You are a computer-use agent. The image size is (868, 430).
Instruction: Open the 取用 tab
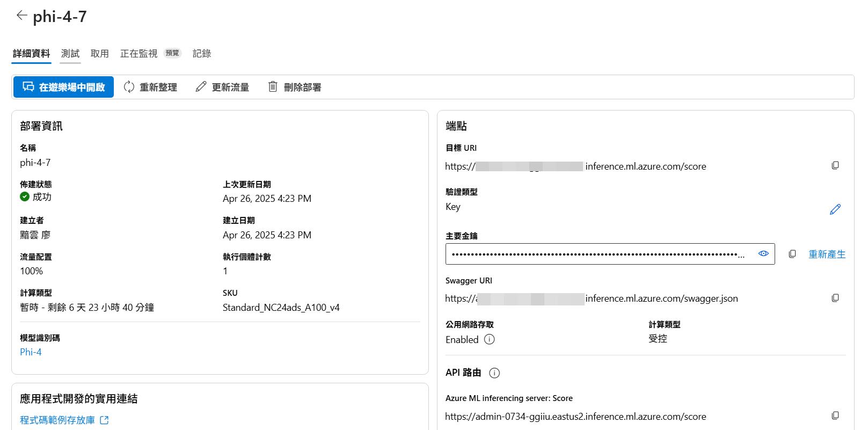[100, 54]
